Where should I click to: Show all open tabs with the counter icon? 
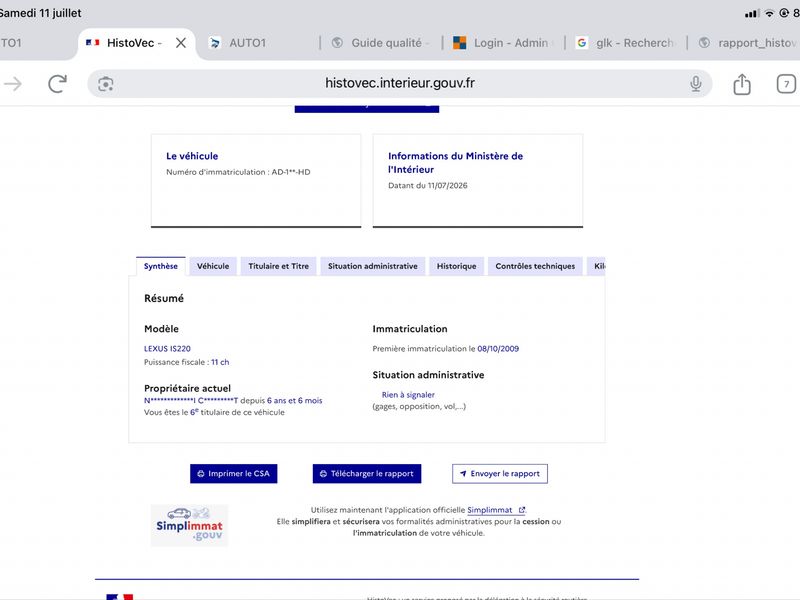pyautogui.click(x=786, y=84)
